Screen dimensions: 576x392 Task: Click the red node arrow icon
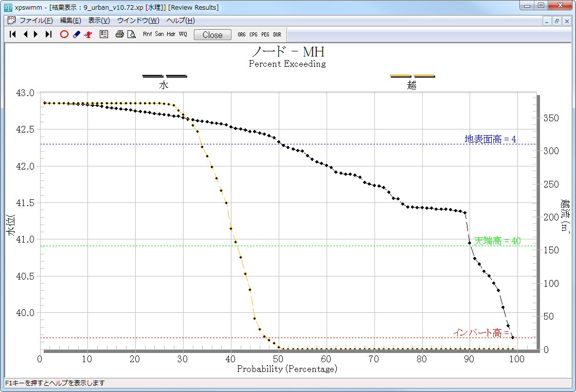tap(88, 34)
